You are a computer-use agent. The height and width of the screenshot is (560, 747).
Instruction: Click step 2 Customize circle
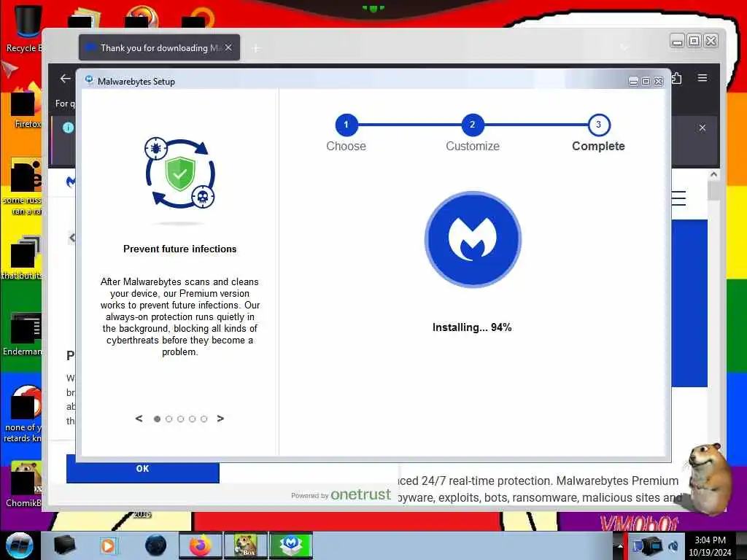[473, 125]
